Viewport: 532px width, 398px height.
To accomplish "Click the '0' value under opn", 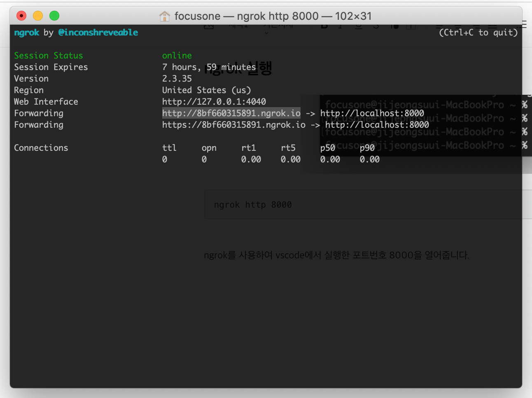I will 204,159.
